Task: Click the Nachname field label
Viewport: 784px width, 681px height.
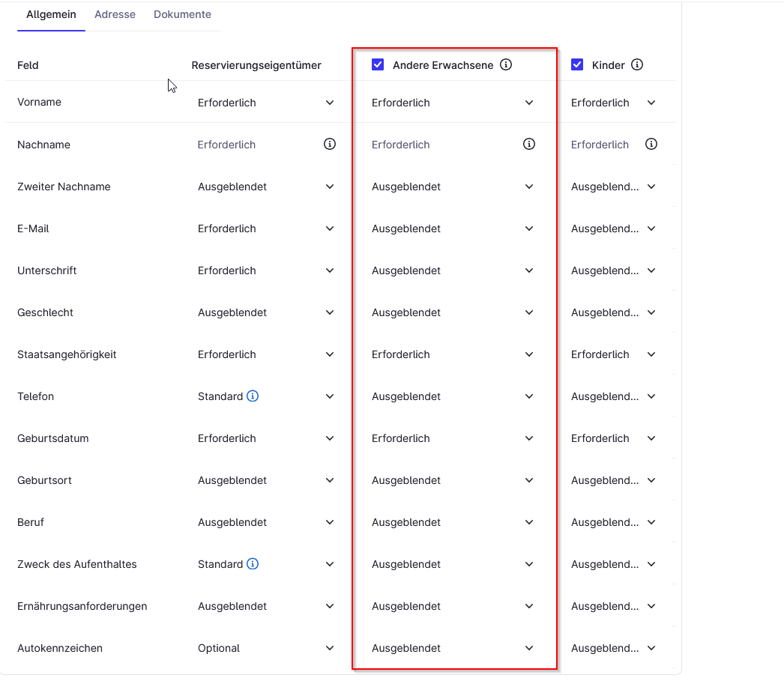Action: coord(44,145)
